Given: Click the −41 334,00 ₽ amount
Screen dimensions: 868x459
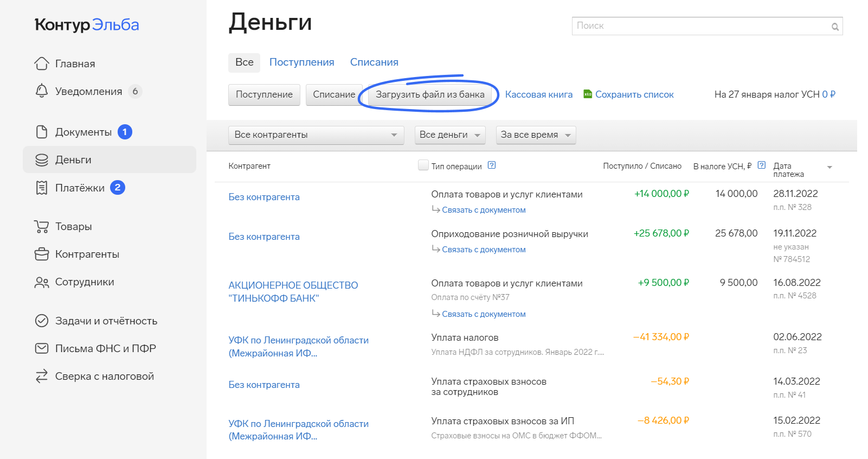Looking at the screenshot, I should pyautogui.click(x=661, y=337).
